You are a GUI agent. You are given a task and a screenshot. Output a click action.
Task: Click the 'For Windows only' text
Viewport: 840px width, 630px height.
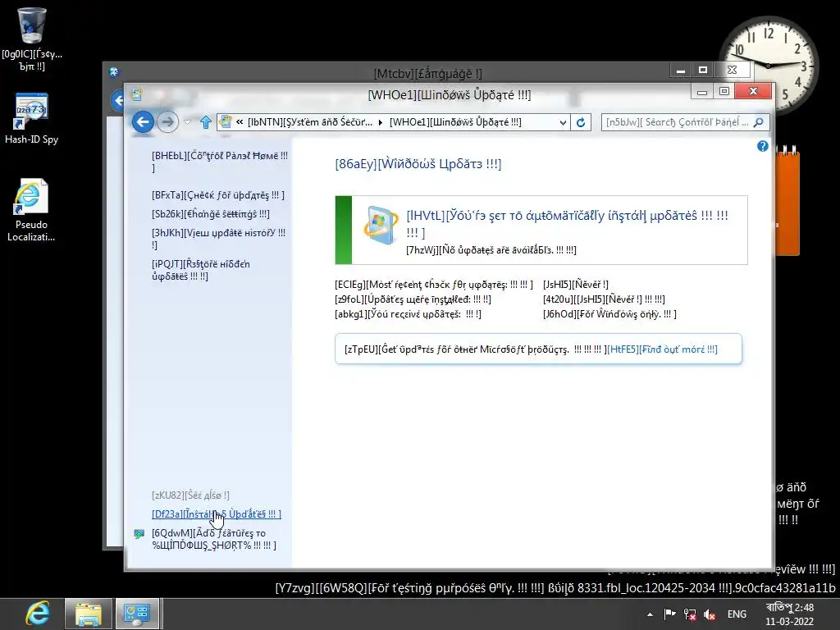[609, 314]
